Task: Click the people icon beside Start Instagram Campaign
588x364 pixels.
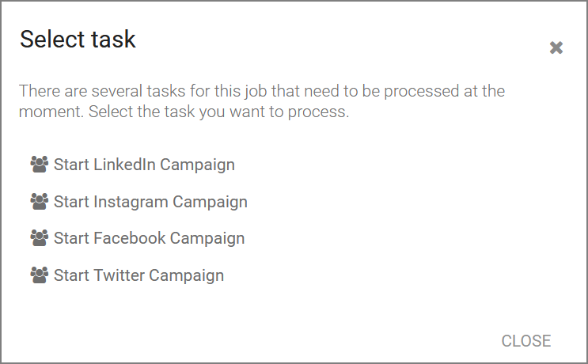Action: pos(39,201)
